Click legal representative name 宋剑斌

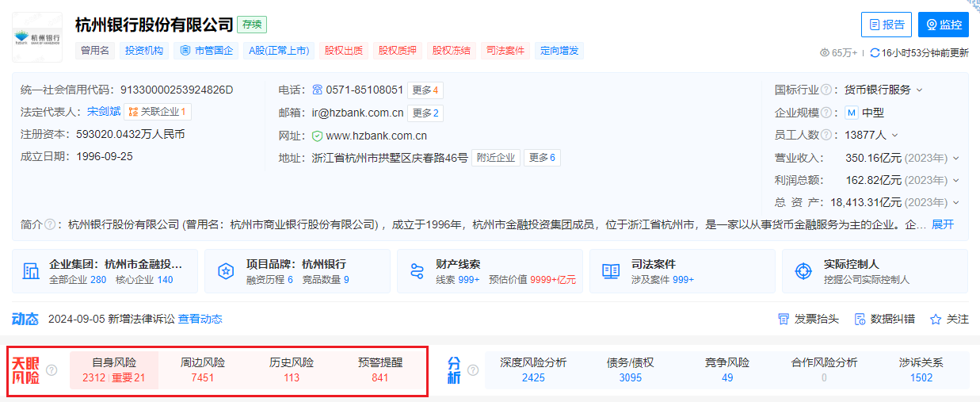coord(104,112)
